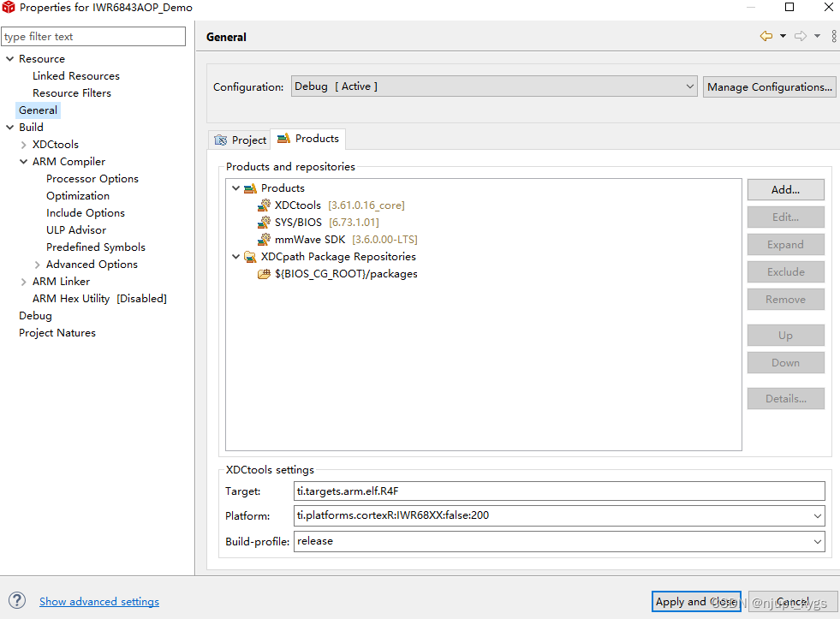Select Optimization under ARM Compiler
The width and height of the screenshot is (840, 619).
click(78, 195)
